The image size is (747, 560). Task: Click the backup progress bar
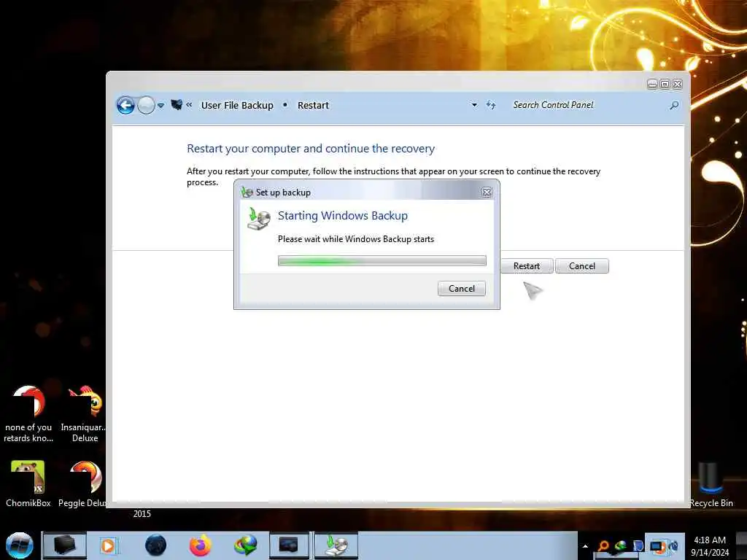382,260
